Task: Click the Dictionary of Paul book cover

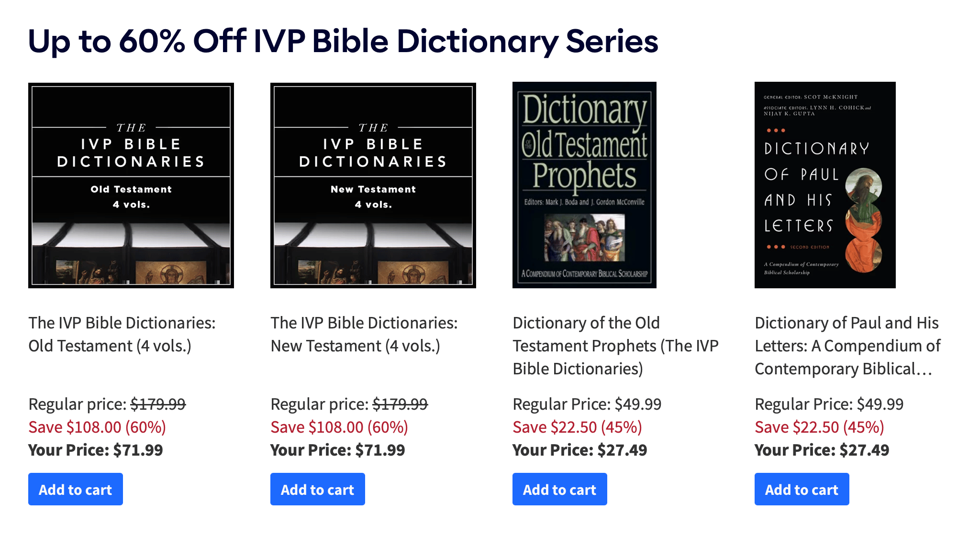Action: pyautogui.click(x=825, y=185)
